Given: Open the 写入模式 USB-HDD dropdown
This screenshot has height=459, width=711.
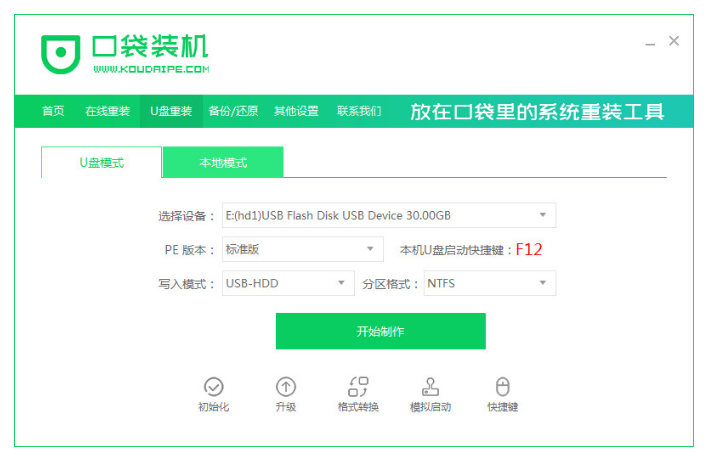Looking at the screenshot, I should 288,283.
